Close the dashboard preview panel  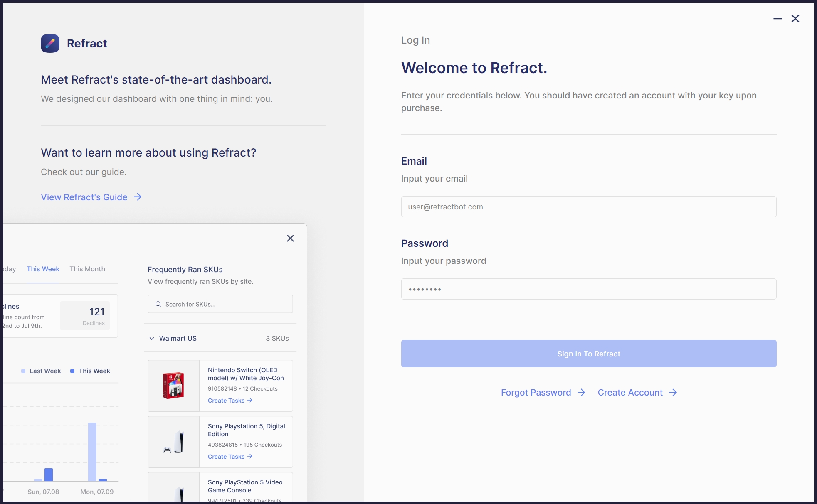click(290, 238)
